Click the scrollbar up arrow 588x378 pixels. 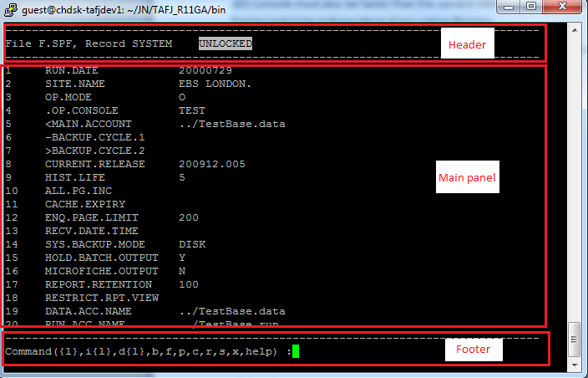coord(573,29)
